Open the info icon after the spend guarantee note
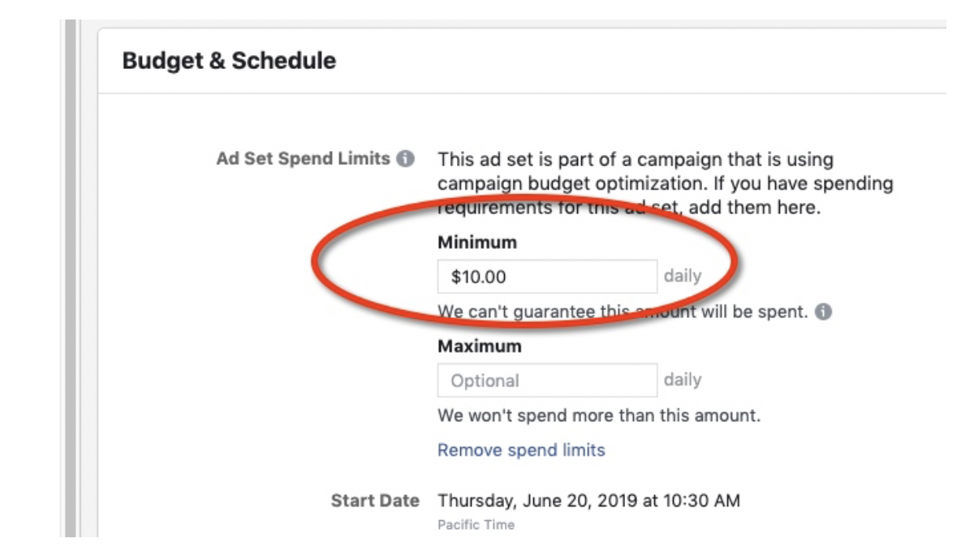The image size is (974, 560). tap(823, 312)
